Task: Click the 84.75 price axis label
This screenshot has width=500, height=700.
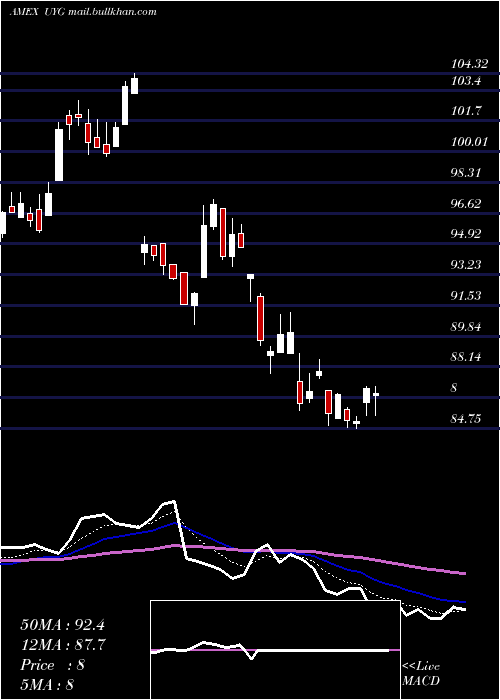Action: (x=466, y=419)
